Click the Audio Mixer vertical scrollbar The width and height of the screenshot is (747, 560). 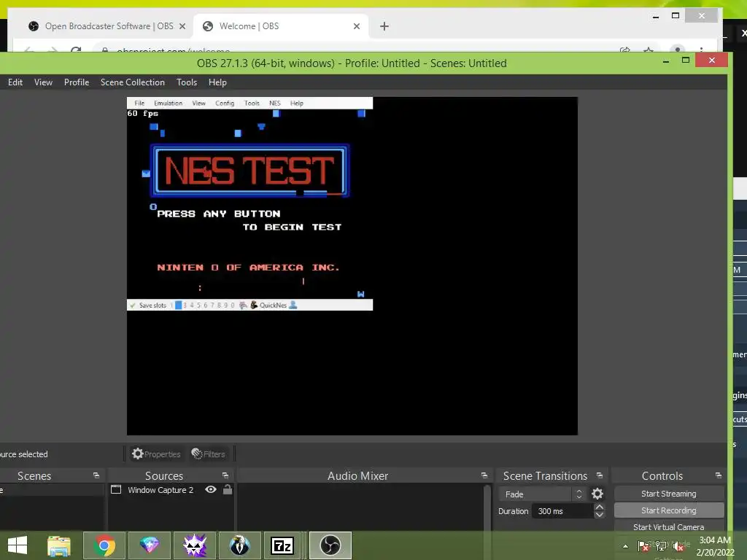[x=487, y=507]
